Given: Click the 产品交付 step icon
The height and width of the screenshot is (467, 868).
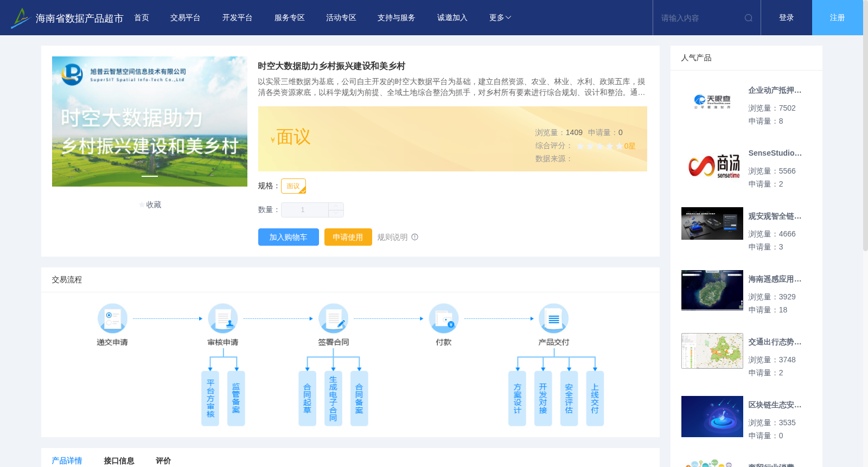Looking at the screenshot, I should pos(554,318).
